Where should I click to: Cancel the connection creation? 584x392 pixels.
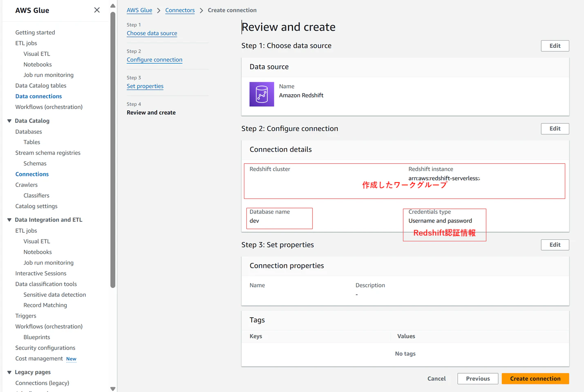436,379
